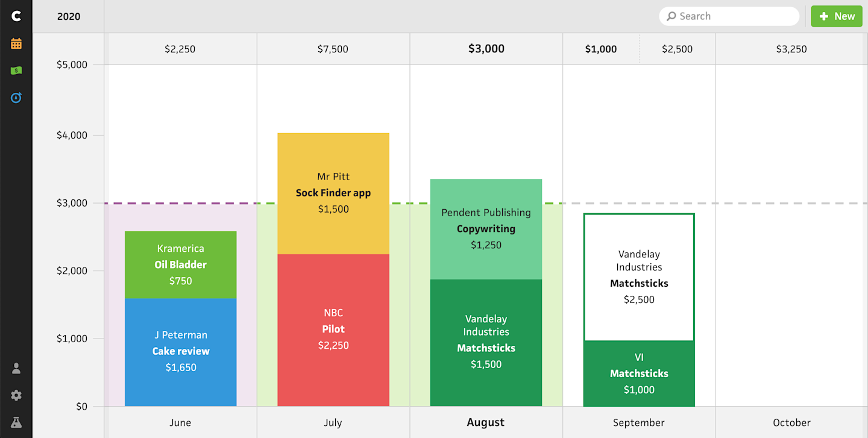Click the Cushion logo icon
868x438 pixels.
16,16
